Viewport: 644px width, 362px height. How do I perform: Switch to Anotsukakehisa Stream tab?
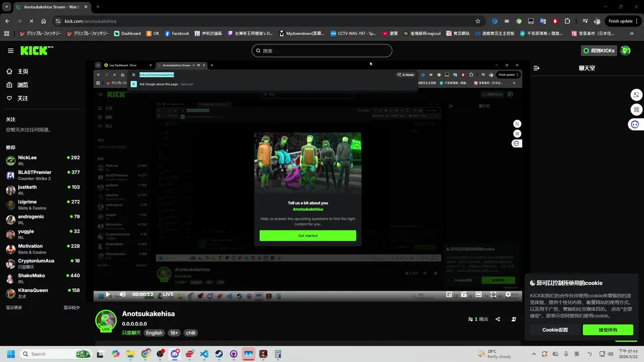click(51, 7)
